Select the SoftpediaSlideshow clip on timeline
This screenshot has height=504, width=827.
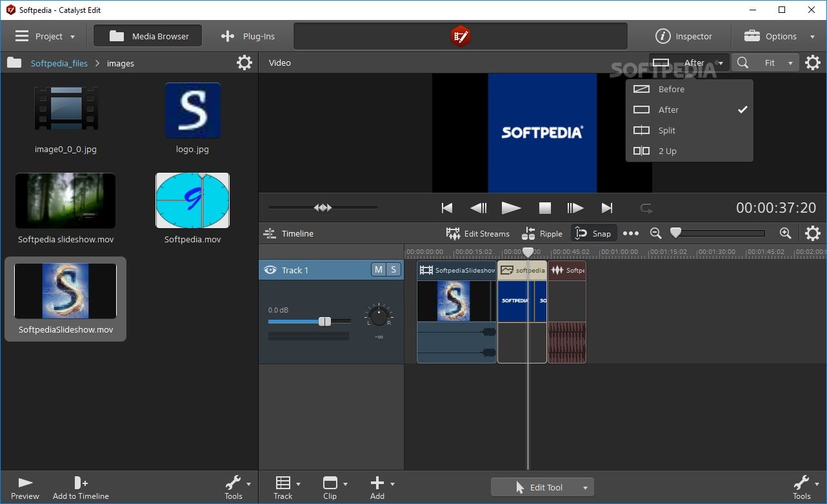coord(457,312)
